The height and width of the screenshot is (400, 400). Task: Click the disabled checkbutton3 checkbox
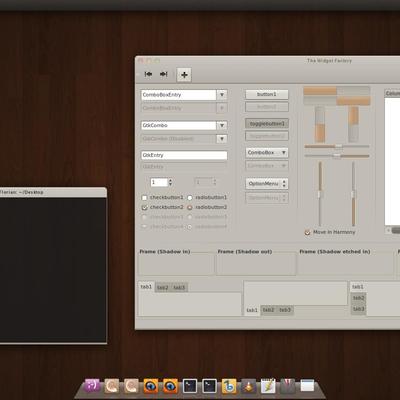coord(144,217)
